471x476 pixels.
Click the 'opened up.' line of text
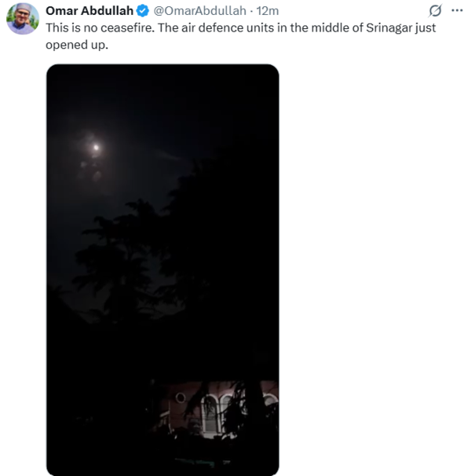point(77,45)
